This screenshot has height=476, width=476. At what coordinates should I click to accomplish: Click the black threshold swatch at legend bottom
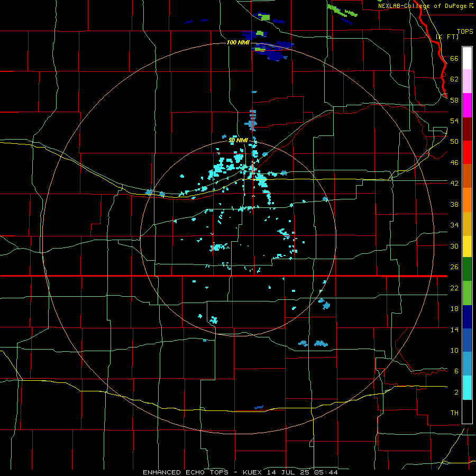467,411
